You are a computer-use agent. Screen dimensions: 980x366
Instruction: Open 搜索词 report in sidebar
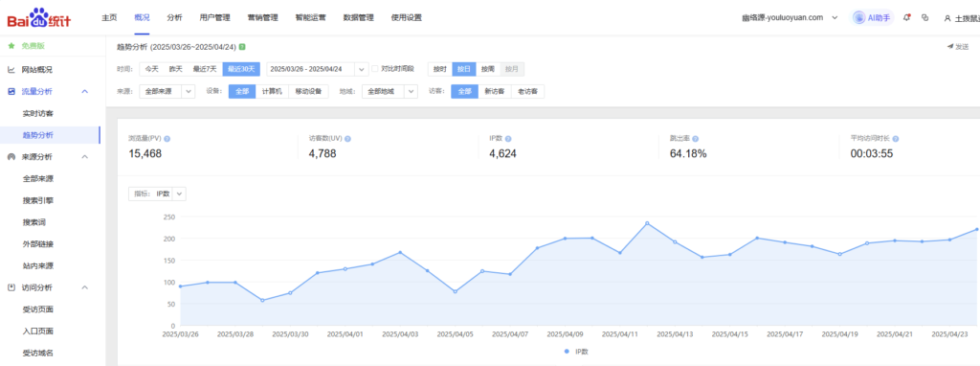coord(33,222)
